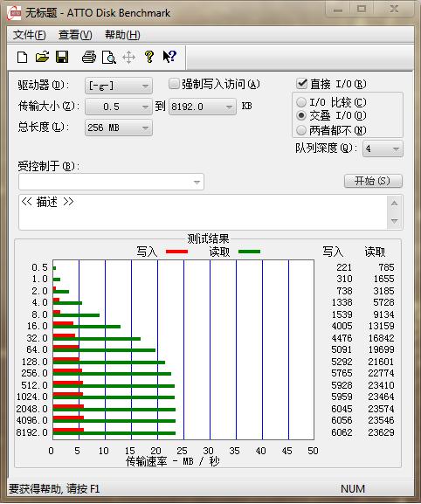Screen dimensions: 421x504
Task: Save results with the floppy disk icon
Action: point(62,57)
